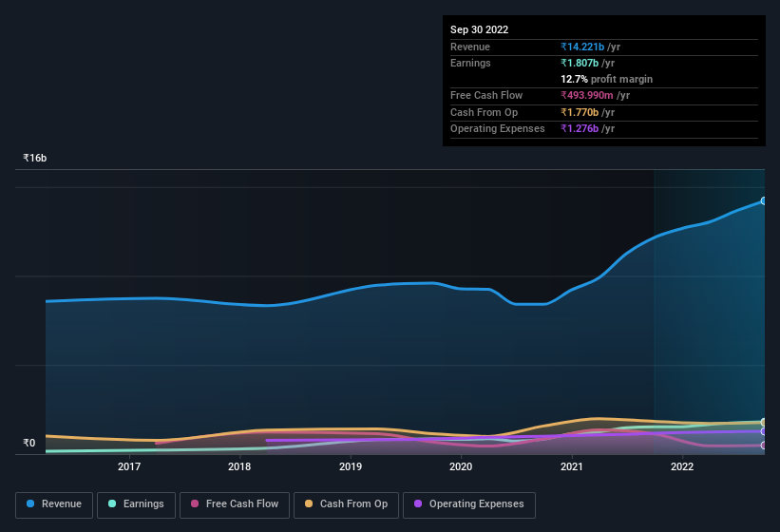
Task: Click the Free Cash Flow endpoint marker
Action: pos(763,445)
